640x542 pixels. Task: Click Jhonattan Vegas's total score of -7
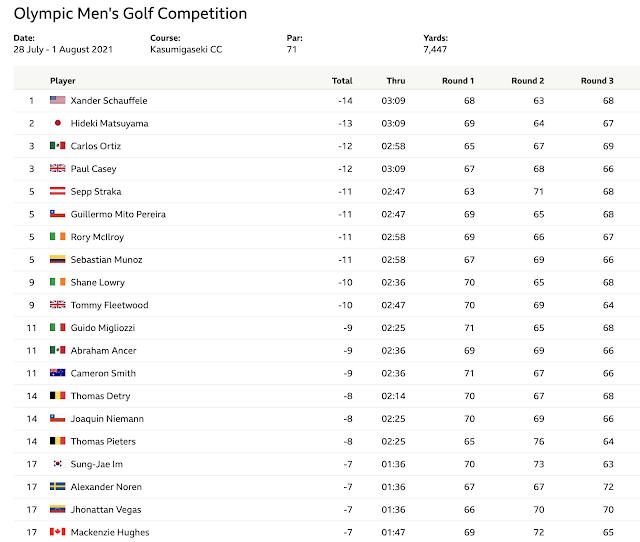click(x=346, y=510)
